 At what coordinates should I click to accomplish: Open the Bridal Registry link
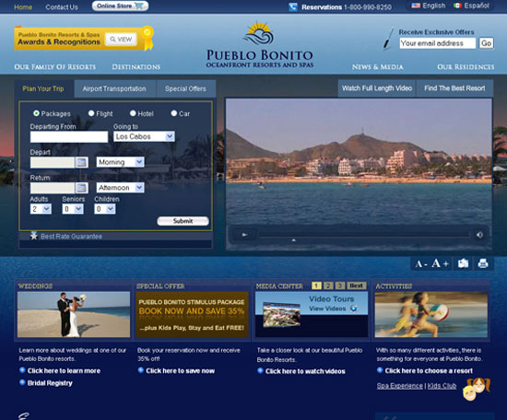[50, 383]
